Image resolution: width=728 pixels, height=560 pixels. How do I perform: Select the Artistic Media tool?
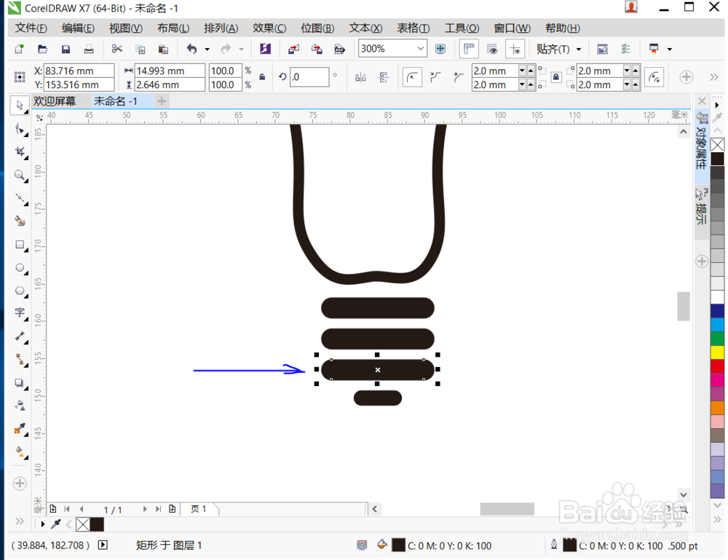pyautogui.click(x=20, y=221)
